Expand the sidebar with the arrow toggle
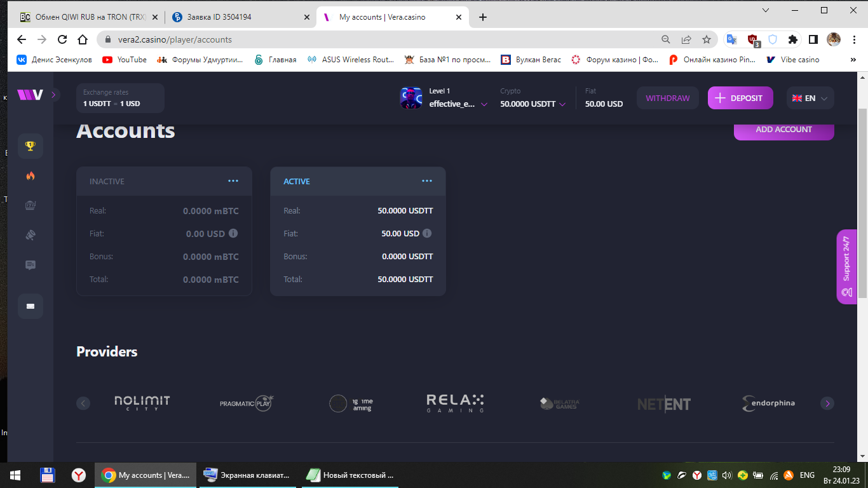 click(54, 95)
